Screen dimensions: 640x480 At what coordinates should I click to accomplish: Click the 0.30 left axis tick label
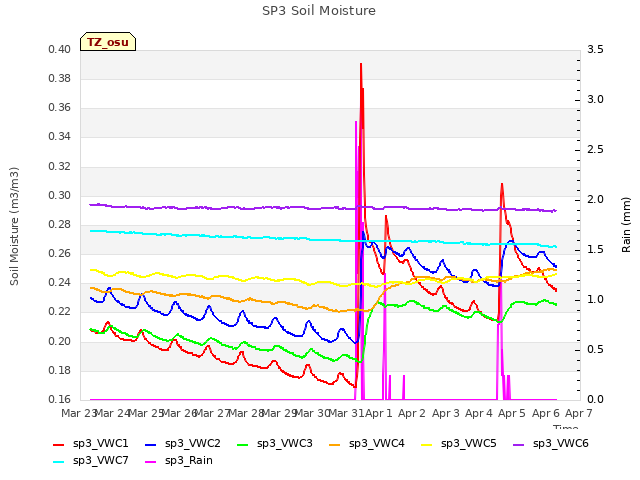click(60, 196)
